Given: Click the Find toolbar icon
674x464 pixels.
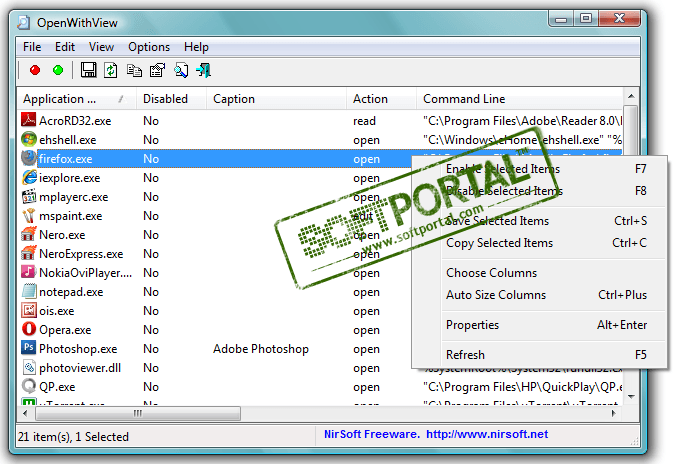Looking at the screenshot, I should click(x=181, y=70).
